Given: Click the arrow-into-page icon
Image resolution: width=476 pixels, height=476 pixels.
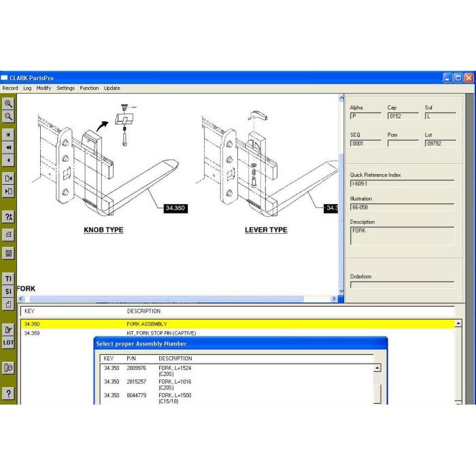Looking at the screenshot, I should tap(8, 191).
